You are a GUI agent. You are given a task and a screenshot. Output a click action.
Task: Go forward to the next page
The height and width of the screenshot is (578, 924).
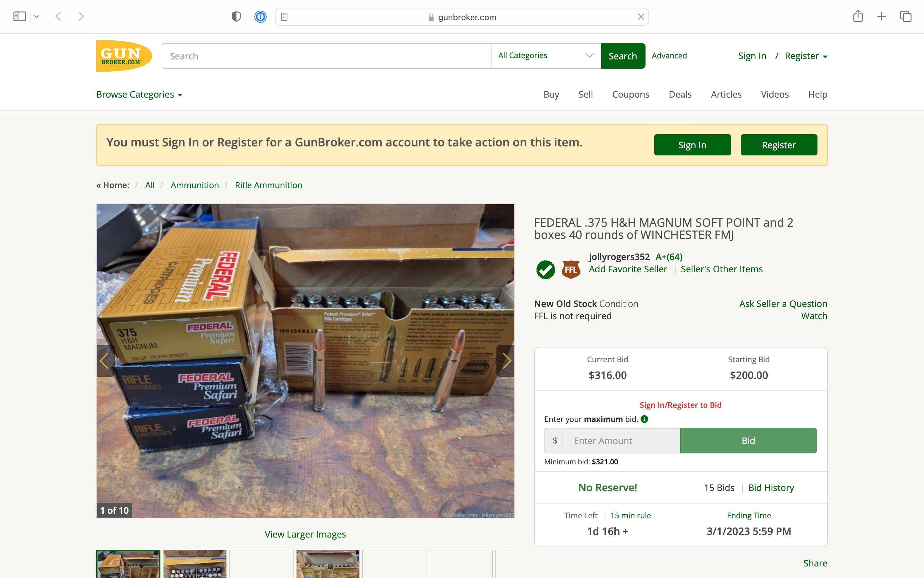click(x=81, y=16)
